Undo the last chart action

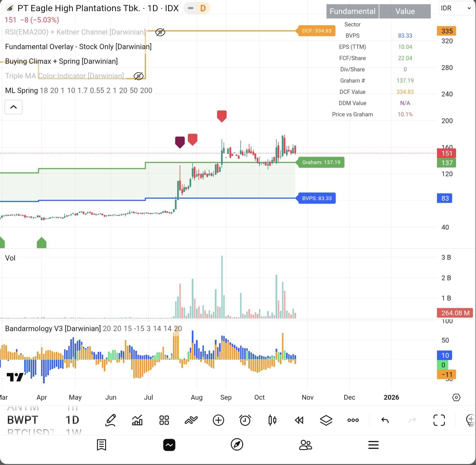(x=385, y=420)
